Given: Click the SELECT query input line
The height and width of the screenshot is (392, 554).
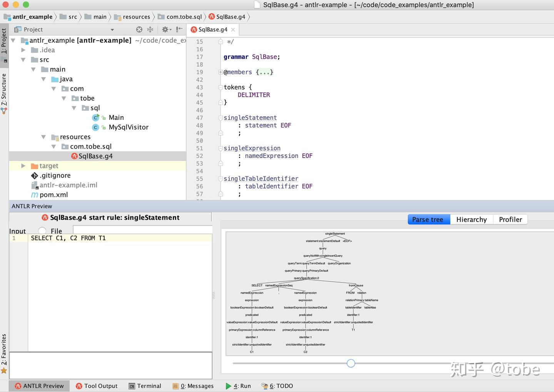Looking at the screenshot, I should [x=67, y=238].
